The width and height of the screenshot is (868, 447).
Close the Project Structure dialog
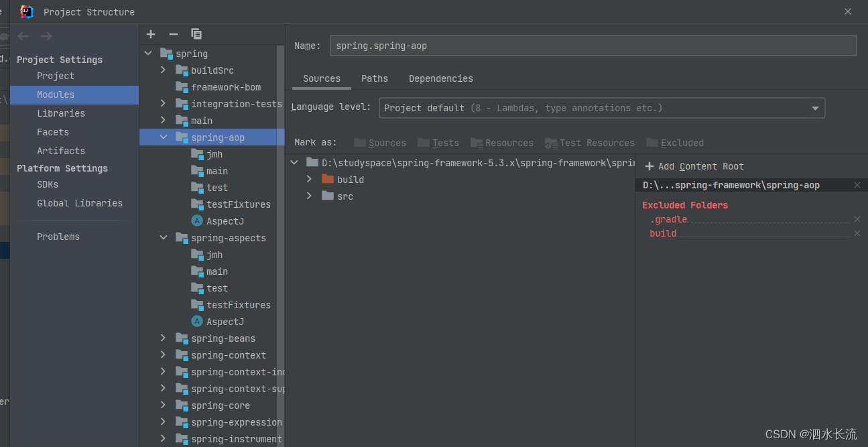(x=848, y=11)
